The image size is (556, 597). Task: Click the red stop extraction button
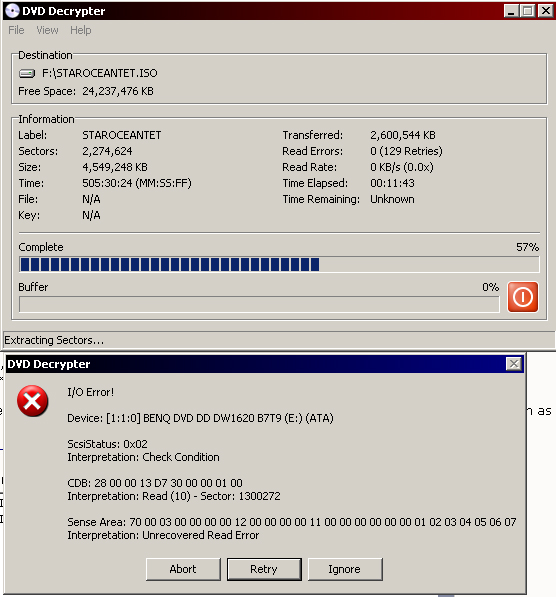[522, 297]
